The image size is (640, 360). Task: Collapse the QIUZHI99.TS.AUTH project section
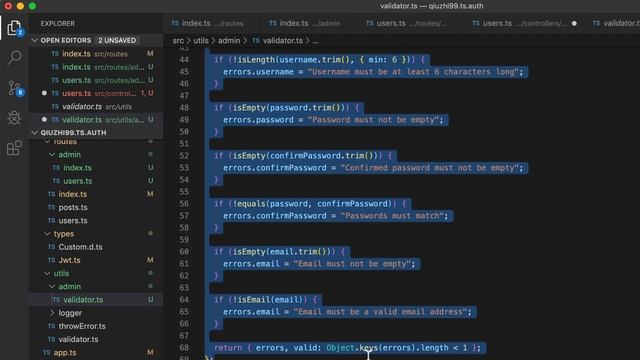[x=35, y=133]
